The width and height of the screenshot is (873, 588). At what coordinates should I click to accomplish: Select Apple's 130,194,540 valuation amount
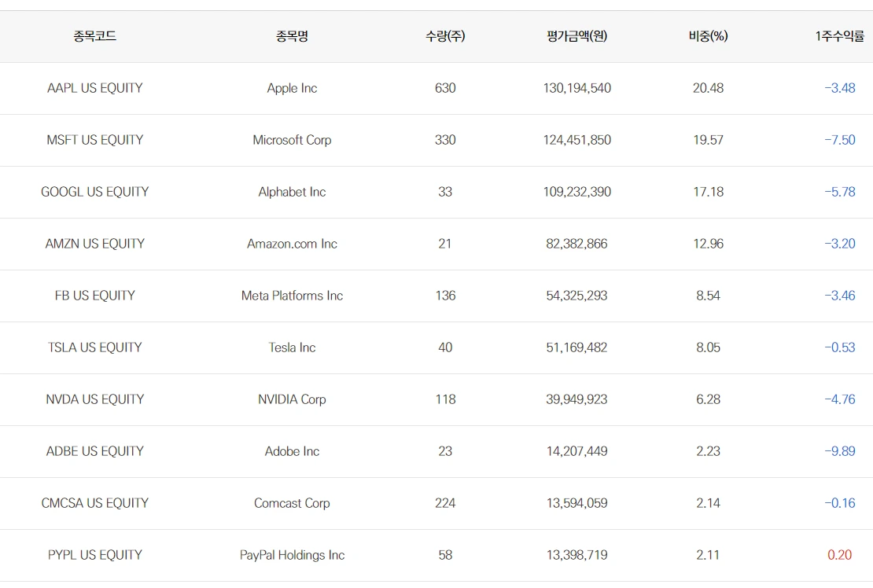point(576,88)
